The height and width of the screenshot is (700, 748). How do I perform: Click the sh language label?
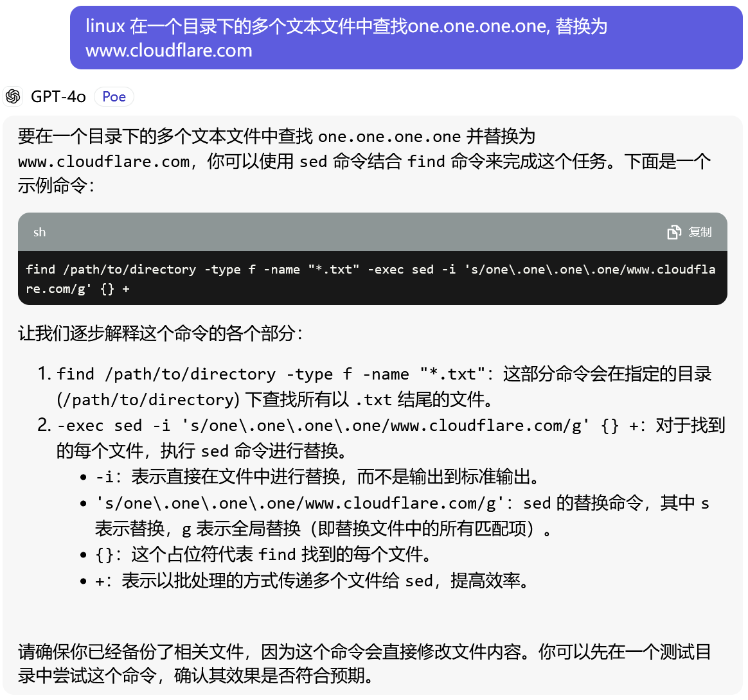pos(40,232)
